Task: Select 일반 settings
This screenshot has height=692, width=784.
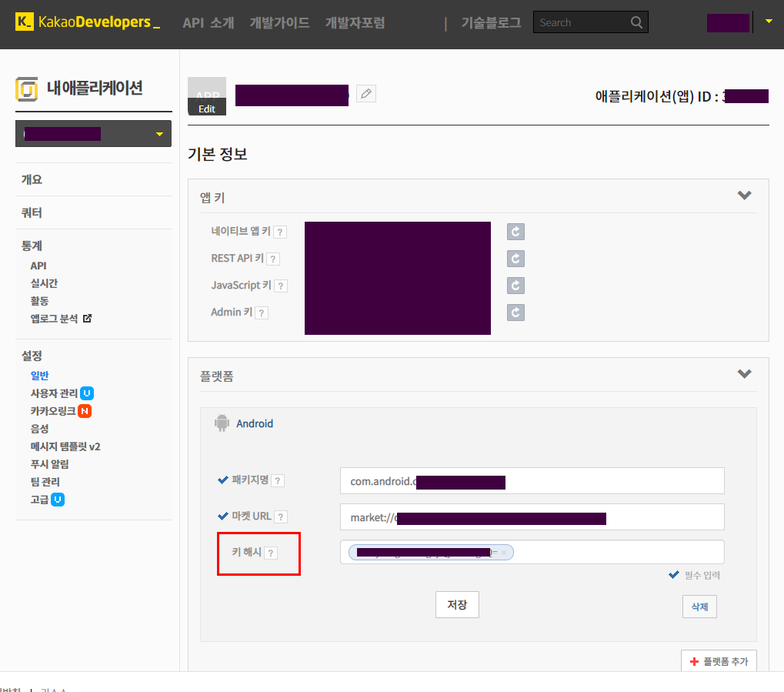Action: (x=39, y=376)
